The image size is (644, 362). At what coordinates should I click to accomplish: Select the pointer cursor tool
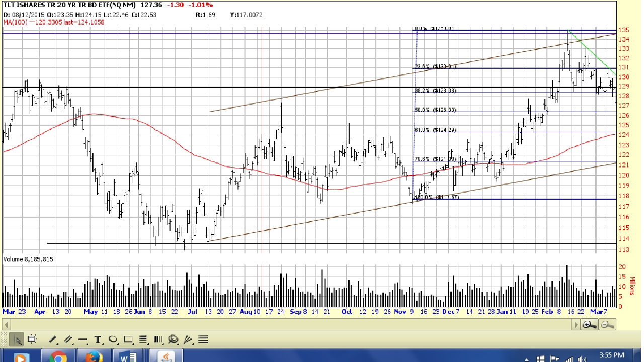click(17, 339)
